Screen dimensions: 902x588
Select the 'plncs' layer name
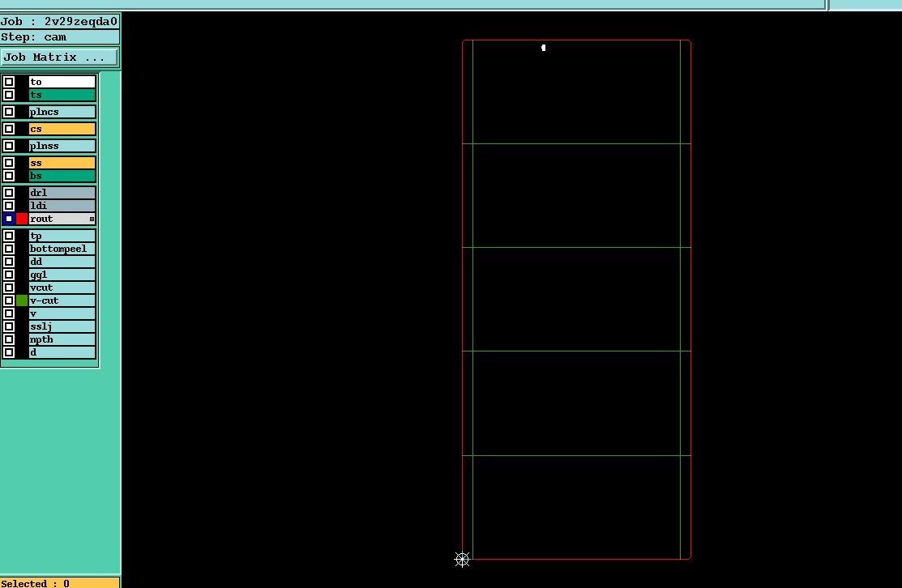(62, 112)
